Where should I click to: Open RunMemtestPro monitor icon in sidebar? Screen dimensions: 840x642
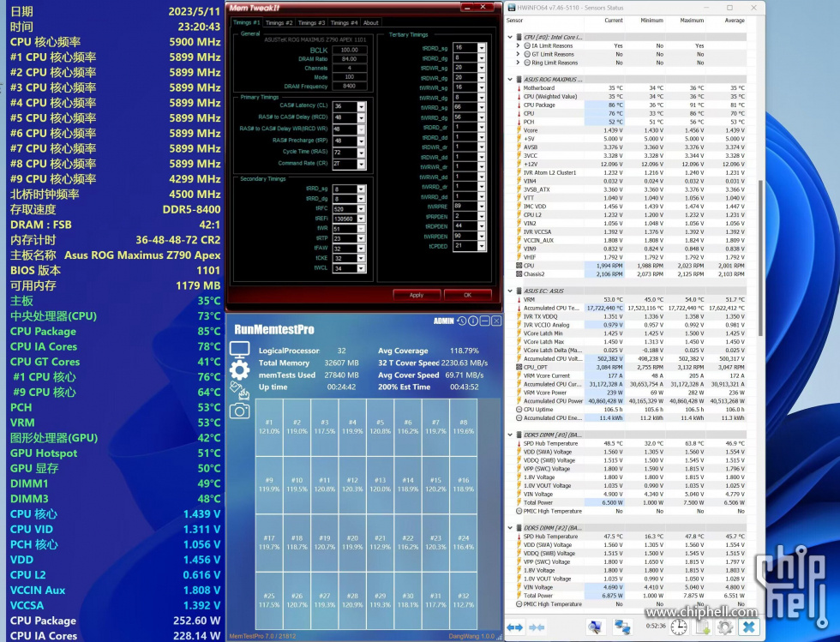239,351
